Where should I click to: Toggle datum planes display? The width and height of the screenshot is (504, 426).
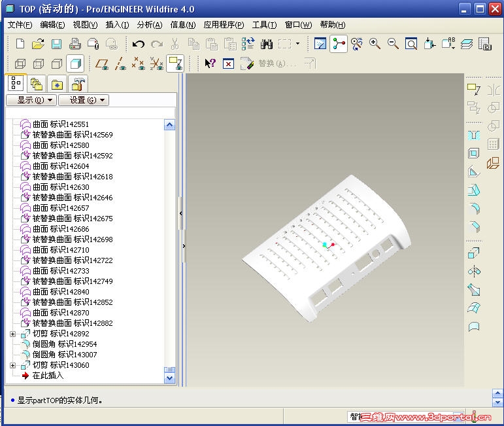tap(102, 63)
